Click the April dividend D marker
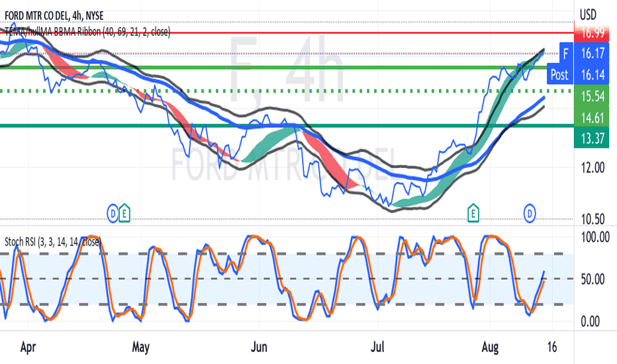Image resolution: width=617 pixels, height=364 pixels. click(x=113, y=214)
